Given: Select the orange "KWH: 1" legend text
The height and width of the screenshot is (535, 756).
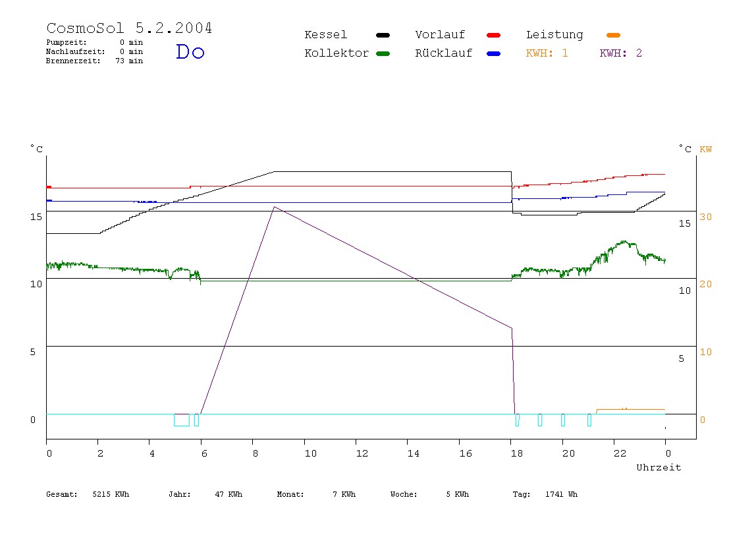Looking at the screenshot, I should tap(547, 53).
